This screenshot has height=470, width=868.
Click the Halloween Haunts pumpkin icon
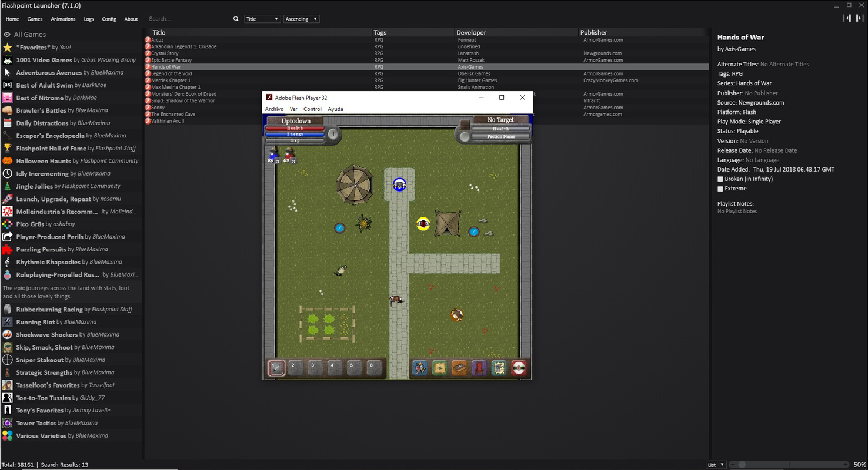tap(7, 161)
